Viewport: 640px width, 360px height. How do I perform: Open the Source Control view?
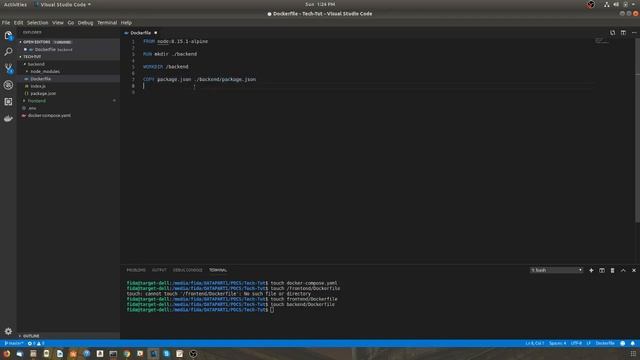(x=8, y=68)
